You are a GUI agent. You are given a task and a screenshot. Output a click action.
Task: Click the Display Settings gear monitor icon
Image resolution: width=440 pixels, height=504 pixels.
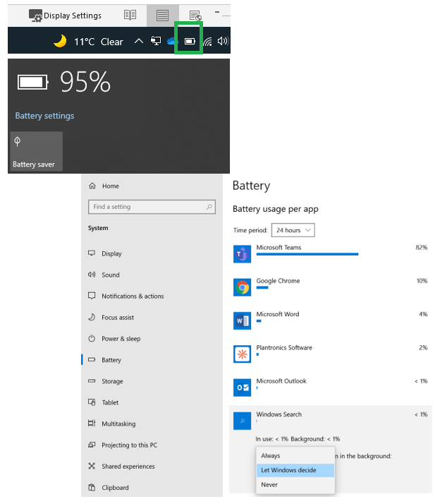[x=35, y=16]
